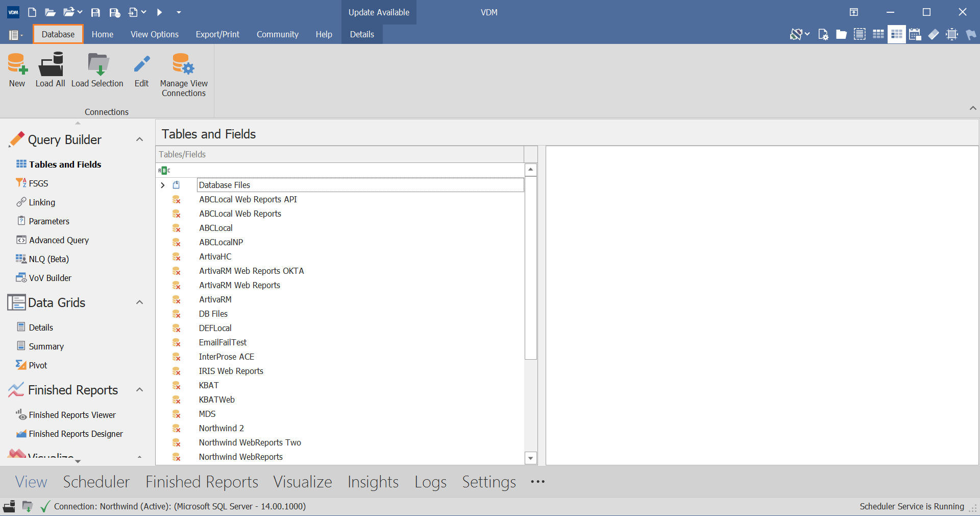The width and height of the screenshot is (980, 516).
Task: Click the import document arrow icon
Action: [x=133, y=12]
